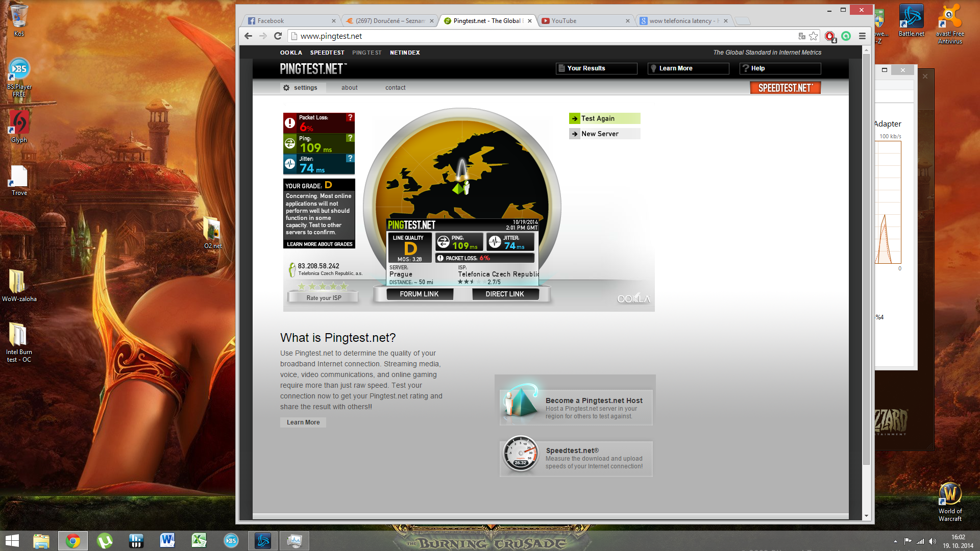Screen dimensions: 980x551
Task: Show hidden system tray icons arrow
Action: 895,541
